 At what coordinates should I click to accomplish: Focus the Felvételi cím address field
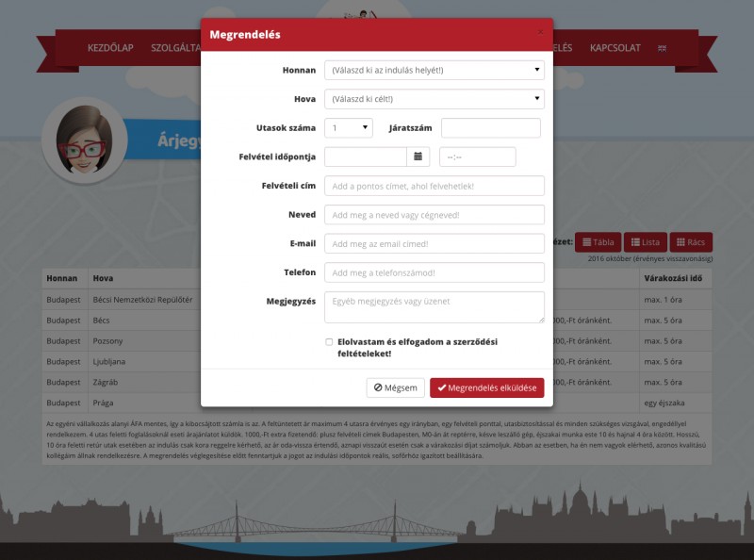tap(434, 186)
